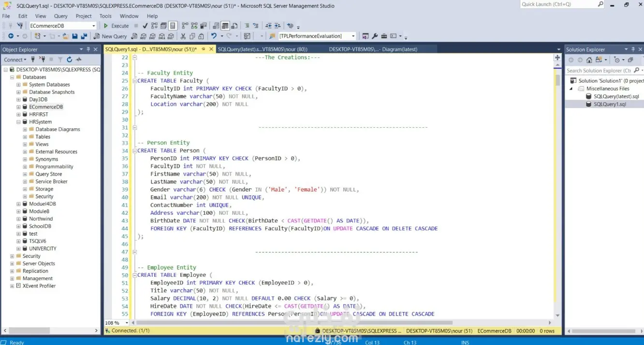Screen dimensions: 644x345
Task: Toggle Results to Grid output mode
Action: 225,26
